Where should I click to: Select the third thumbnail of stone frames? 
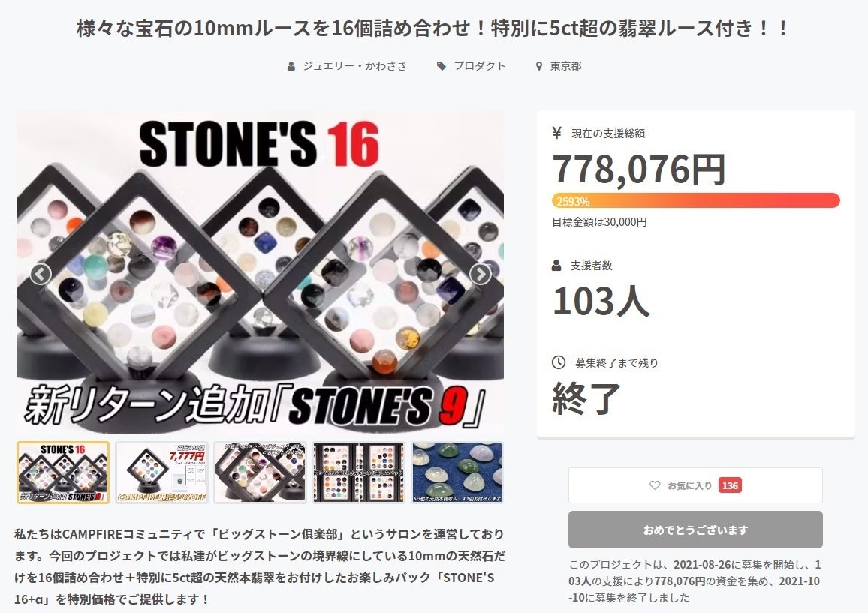coord(261,473)
